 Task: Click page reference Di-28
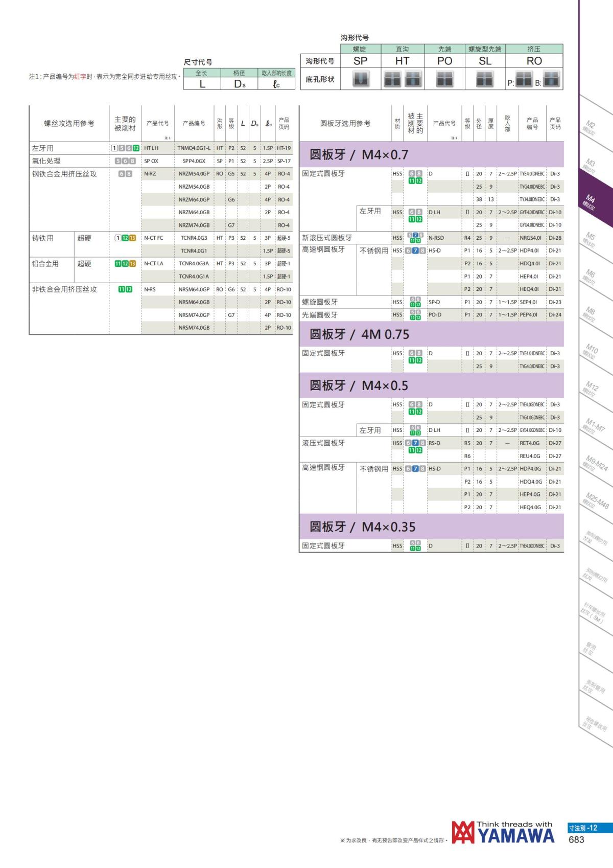point(555,238)
